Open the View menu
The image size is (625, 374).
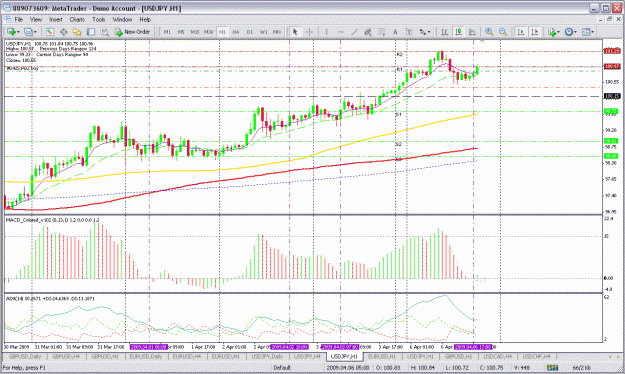pos(36,19)
